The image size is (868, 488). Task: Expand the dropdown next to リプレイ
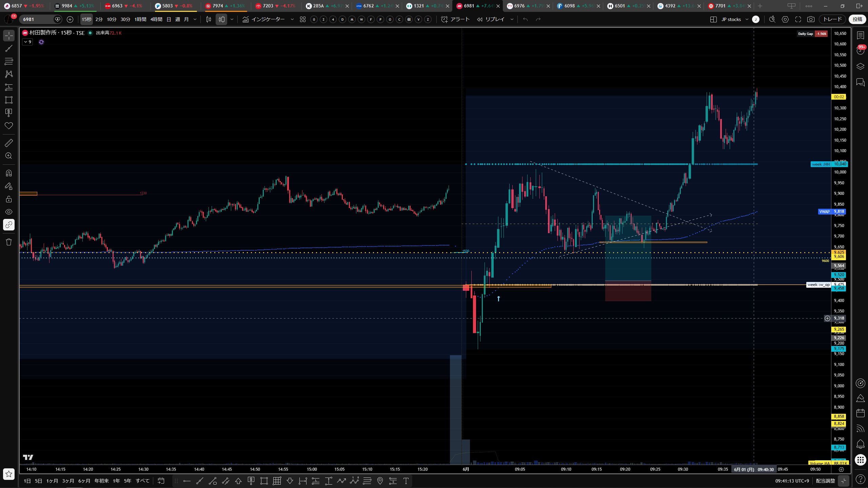(x=512, y=19)
